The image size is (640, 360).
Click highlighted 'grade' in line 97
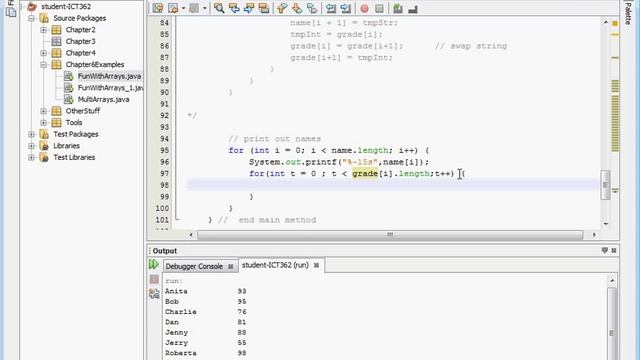coord(365,173)
